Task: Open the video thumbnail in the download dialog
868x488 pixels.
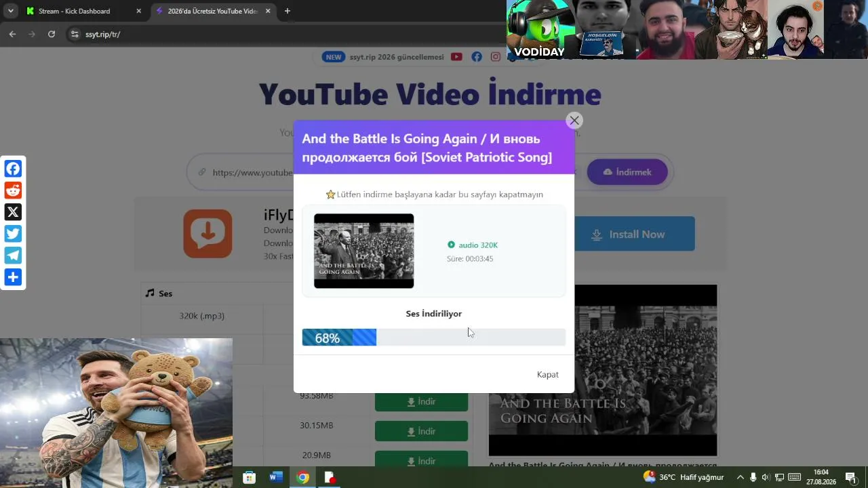Action: pyautogui.click(x=363, y=251)
